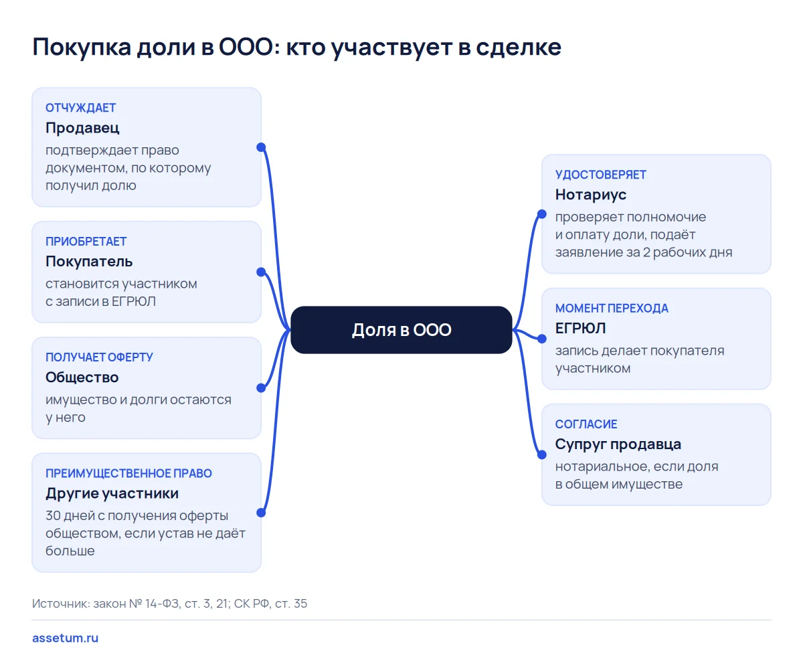This screenshot has height=672, width=803.
Task: Select the 'УДОСТОВЕРЯЕТ' label
Action: (601, 175)
